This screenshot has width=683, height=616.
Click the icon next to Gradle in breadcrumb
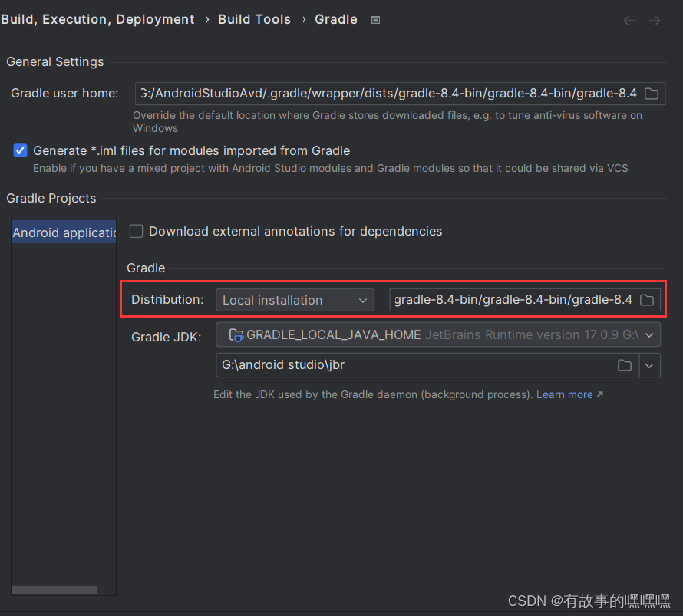375,21
